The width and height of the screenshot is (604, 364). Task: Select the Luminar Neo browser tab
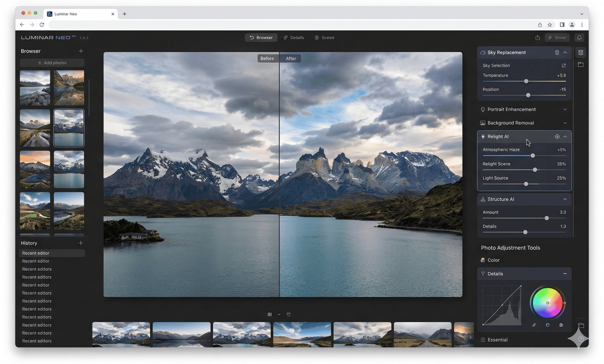point(80,14)
